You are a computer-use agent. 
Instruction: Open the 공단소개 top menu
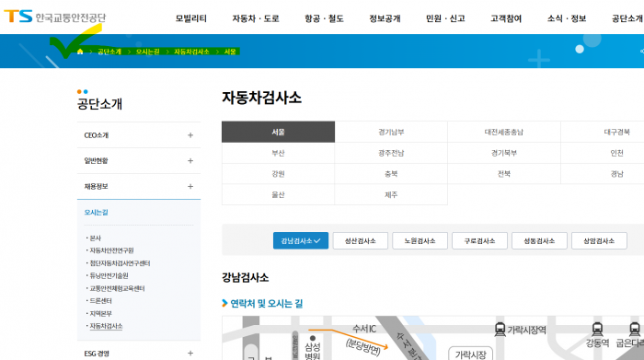click(x=627, y=18)
